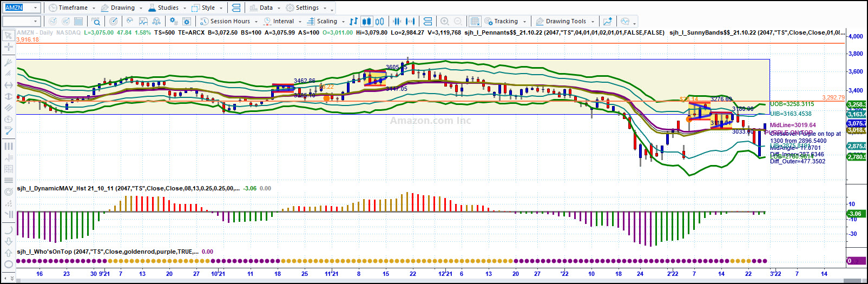The width and height of the screenshot is (868, 284).
Task: Select the pointer arrow drawing tool
Action: click(x=8, y=35)
